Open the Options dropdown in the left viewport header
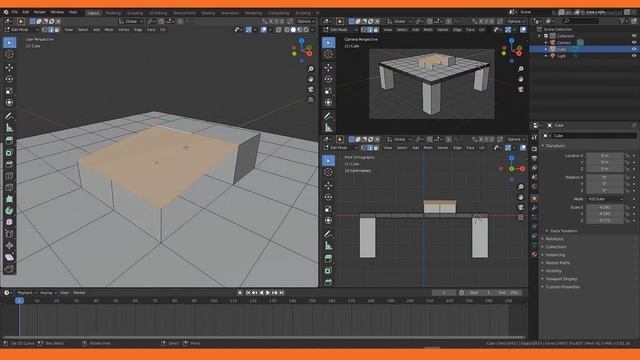The height and width of the screenshot is (360, 640). (306, 21)
